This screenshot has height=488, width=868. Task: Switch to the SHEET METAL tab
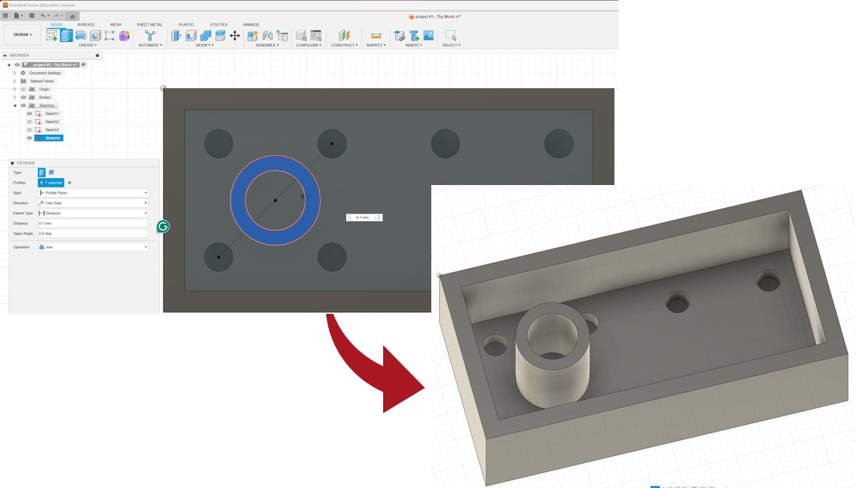(150, 24)
